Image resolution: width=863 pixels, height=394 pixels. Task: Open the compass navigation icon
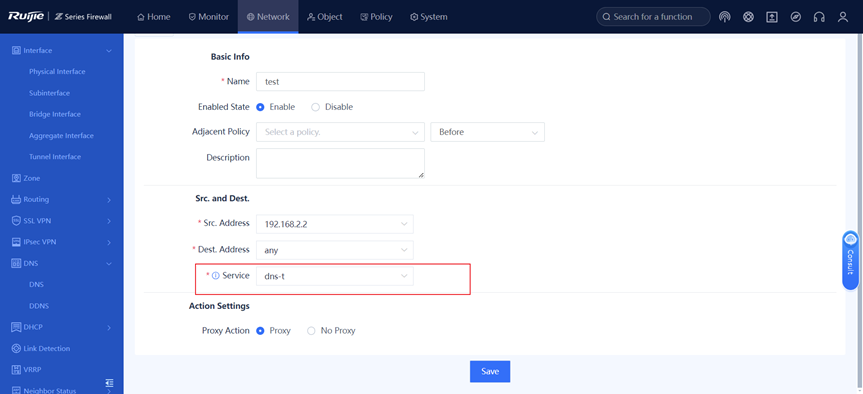795,17
